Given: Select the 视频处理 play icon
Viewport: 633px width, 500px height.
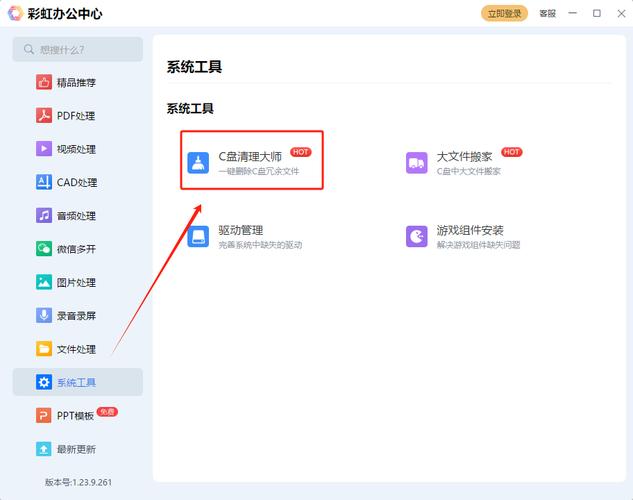Looking at the screenshot, I should 44,149.
